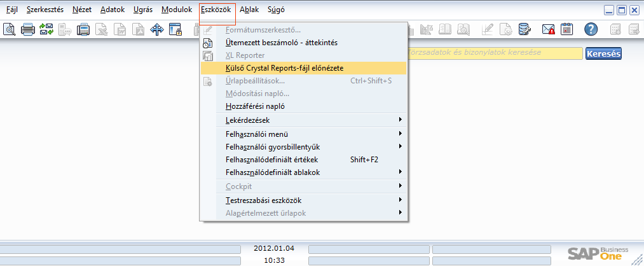Open the Modulok menu
Screen dimensions: 644x266
[177, 10]
